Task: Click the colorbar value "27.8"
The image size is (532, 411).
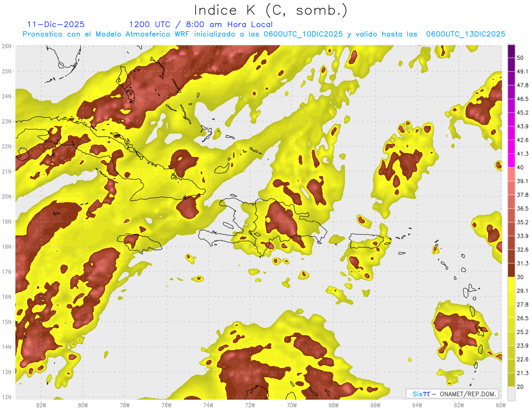Action: 523,305
